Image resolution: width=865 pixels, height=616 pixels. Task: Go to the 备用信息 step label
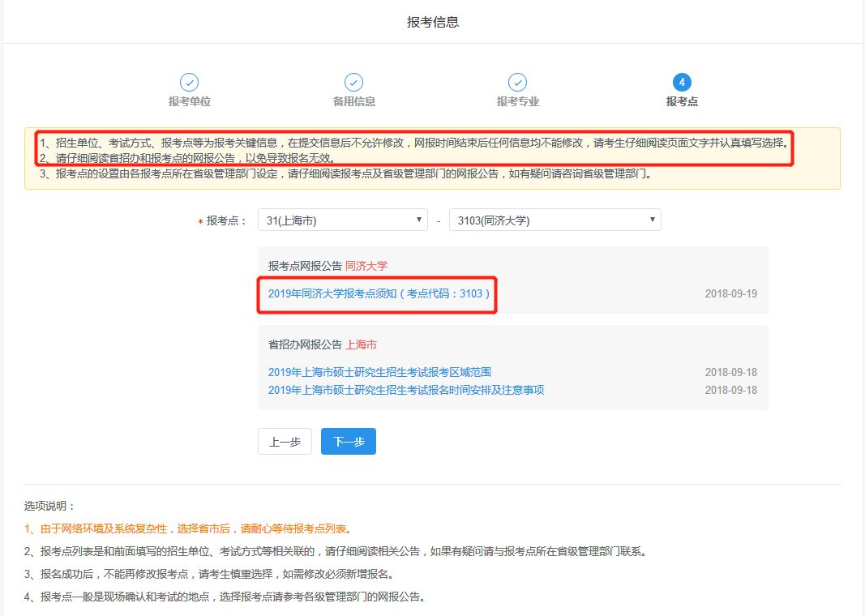(x=353, y=102)
